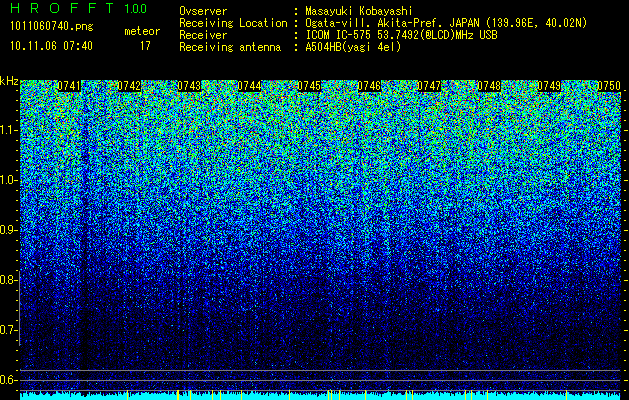Click the 'Receiving Location' label

233,23
